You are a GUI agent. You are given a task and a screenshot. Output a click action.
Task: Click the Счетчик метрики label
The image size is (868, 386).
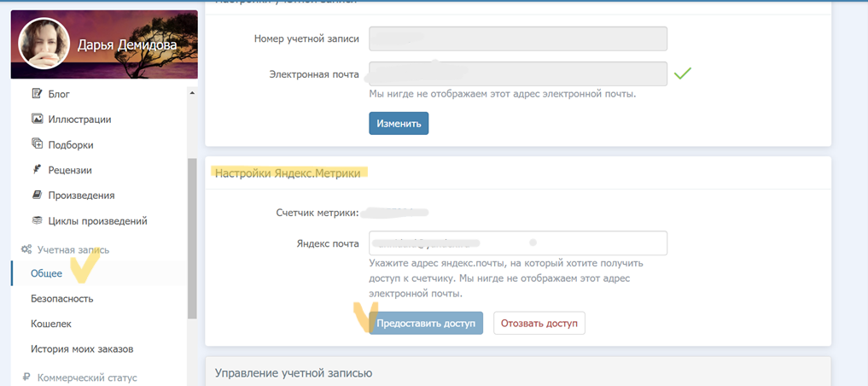click(x=317, y=212)
